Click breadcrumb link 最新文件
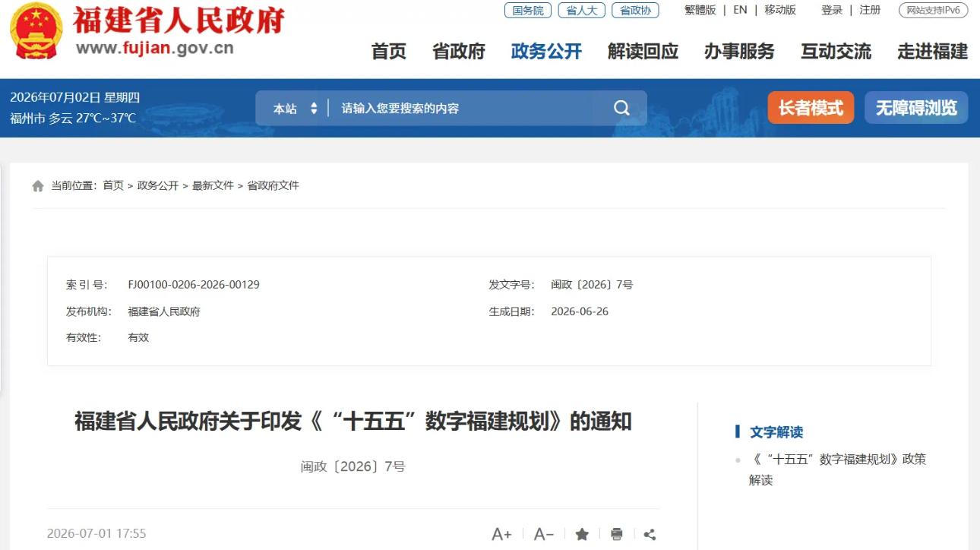980x550 pixels. coord(213,186)
